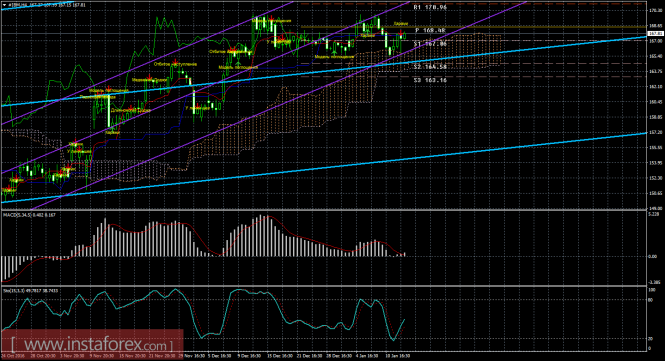Select the P 168.48 pivot label
Screen dimensions: 665x361
[x=430, y=30]
